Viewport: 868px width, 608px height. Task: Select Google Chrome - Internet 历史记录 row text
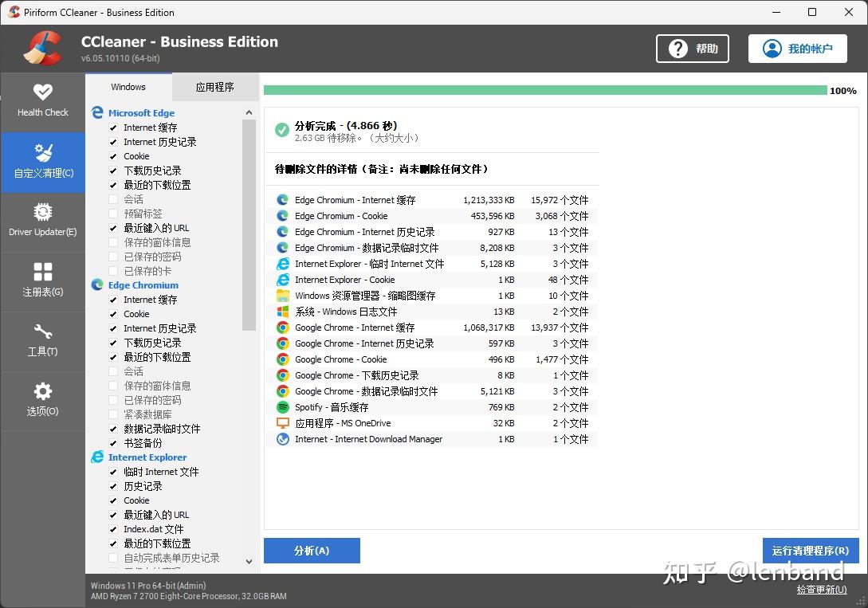[364, 343]
